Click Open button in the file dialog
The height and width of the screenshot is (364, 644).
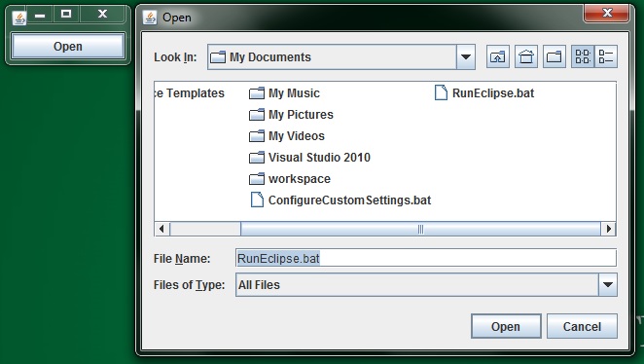pyautogui.click(x=506, y=326)
